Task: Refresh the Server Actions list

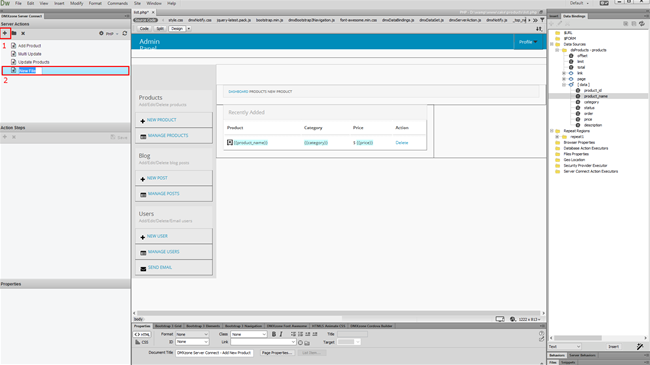Action: [x=125, y=33]
